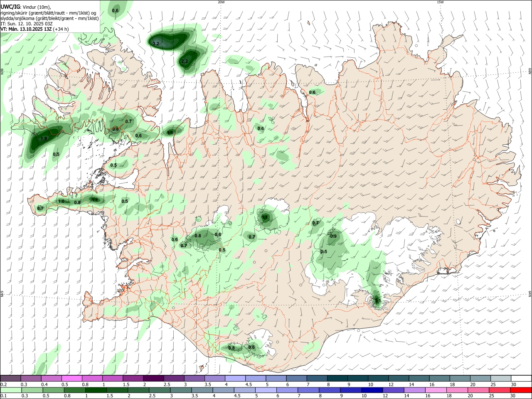The height and width of the screenshot is (399, 532).
Task: Click the 'slydda/snjókoma' legend description line
Action: tap(49, 18)
